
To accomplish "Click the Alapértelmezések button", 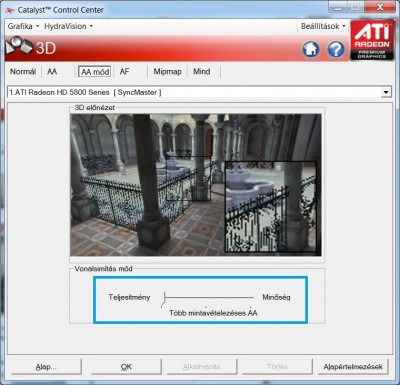I will (x=353, y=367).
